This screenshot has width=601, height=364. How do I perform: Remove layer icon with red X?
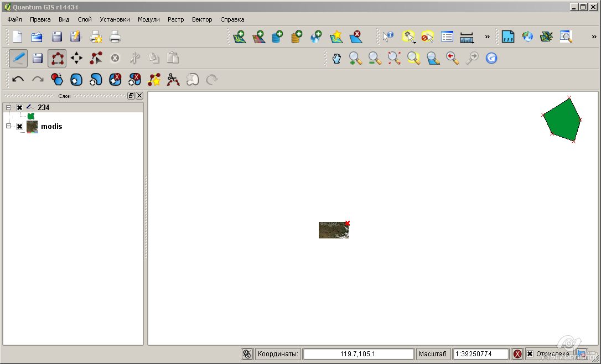(x=356, y=37)
